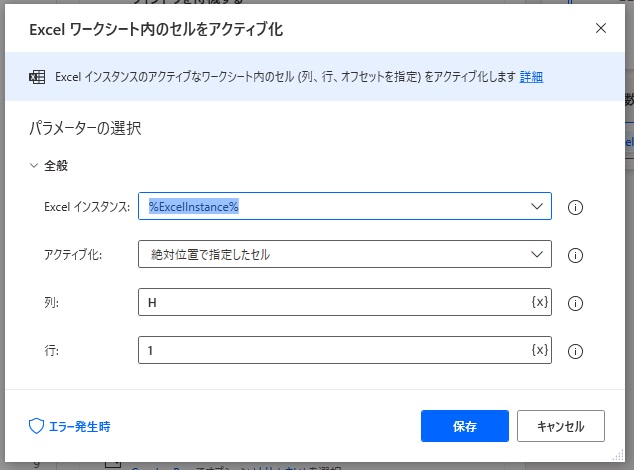The height and width of the screenshot is (470, 634).
Task: Open variable picker {x} in 列 field
Action: pos(539,302)
